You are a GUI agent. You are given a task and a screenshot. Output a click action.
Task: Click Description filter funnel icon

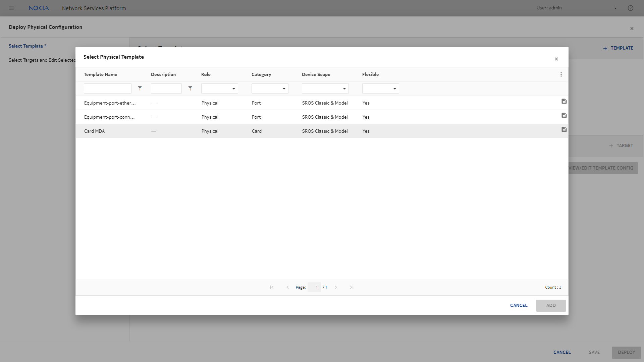190,88
